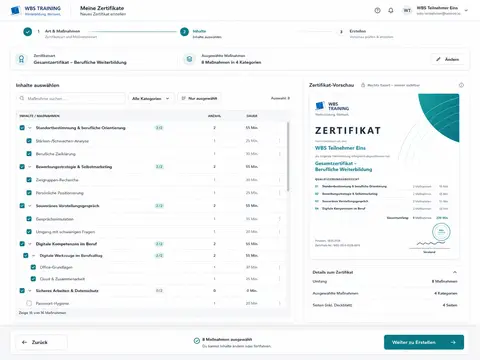
Task: Click the certificate preview thumbnail
Action: tap(385, 176)
